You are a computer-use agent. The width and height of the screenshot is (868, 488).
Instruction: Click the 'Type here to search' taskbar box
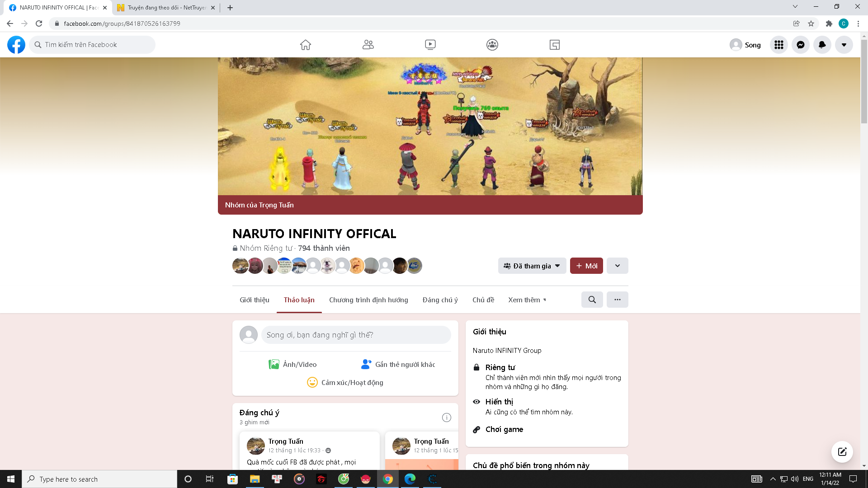pos(99,479)
